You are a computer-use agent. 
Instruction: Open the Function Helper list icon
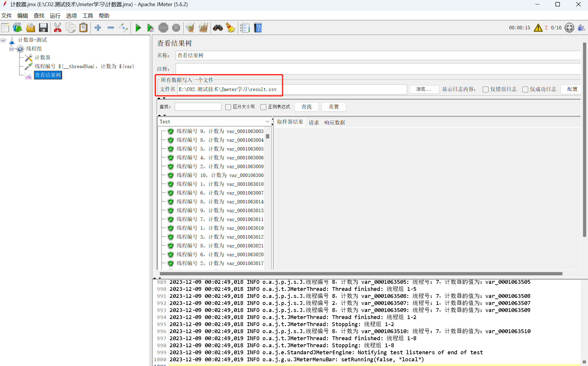(245, 28)
